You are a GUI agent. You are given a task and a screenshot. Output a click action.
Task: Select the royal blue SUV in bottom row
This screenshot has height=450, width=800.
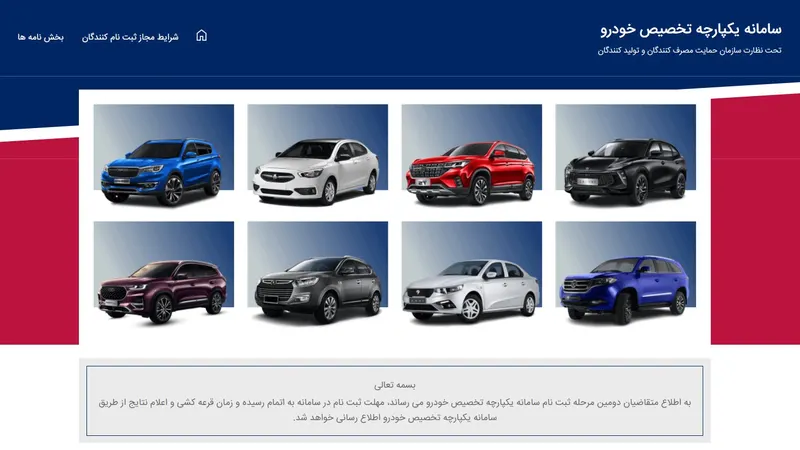point(626,273)
